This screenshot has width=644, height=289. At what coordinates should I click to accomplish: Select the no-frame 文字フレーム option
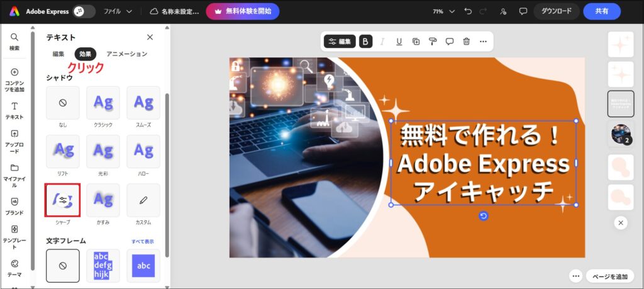pos(63,266)
